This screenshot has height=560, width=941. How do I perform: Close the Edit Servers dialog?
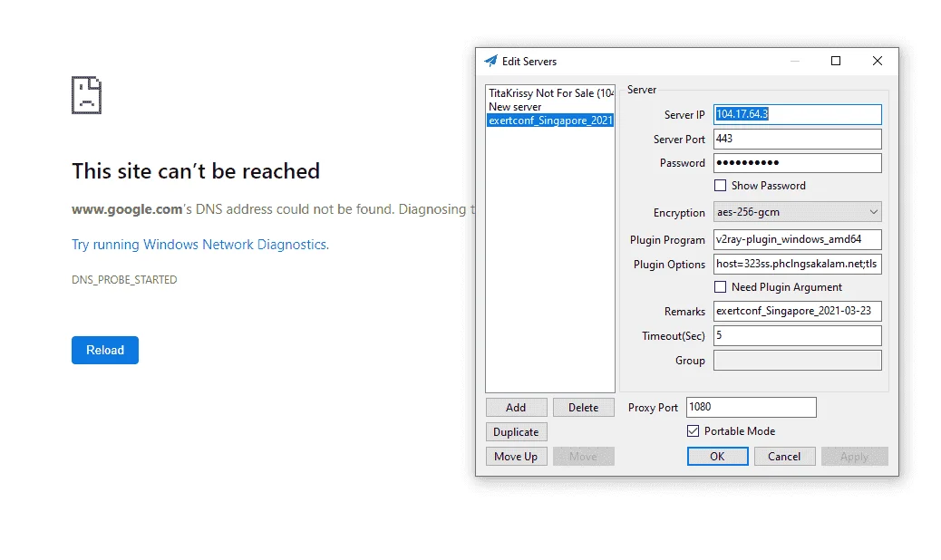878,61
